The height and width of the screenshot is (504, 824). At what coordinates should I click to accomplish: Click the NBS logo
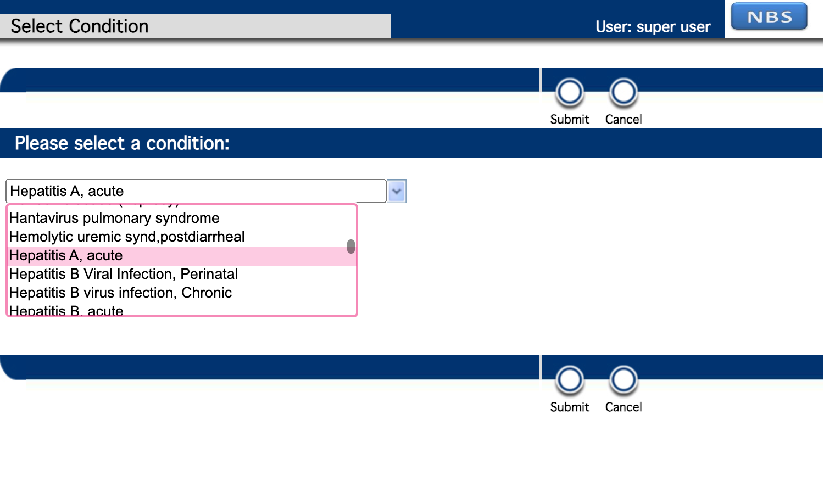coord(768,16)
